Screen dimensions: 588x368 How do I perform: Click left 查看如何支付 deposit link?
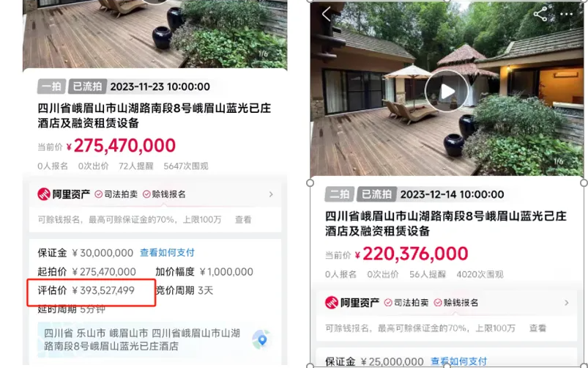tap(167, 253)
